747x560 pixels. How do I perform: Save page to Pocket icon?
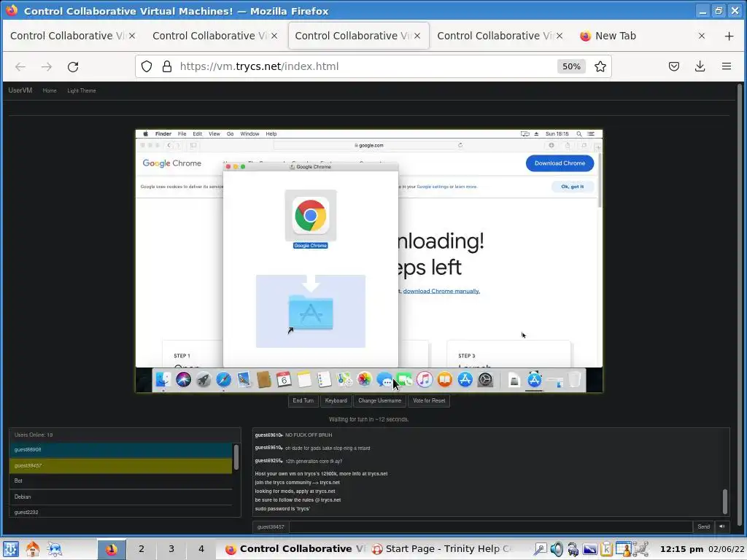click(673, 66)
